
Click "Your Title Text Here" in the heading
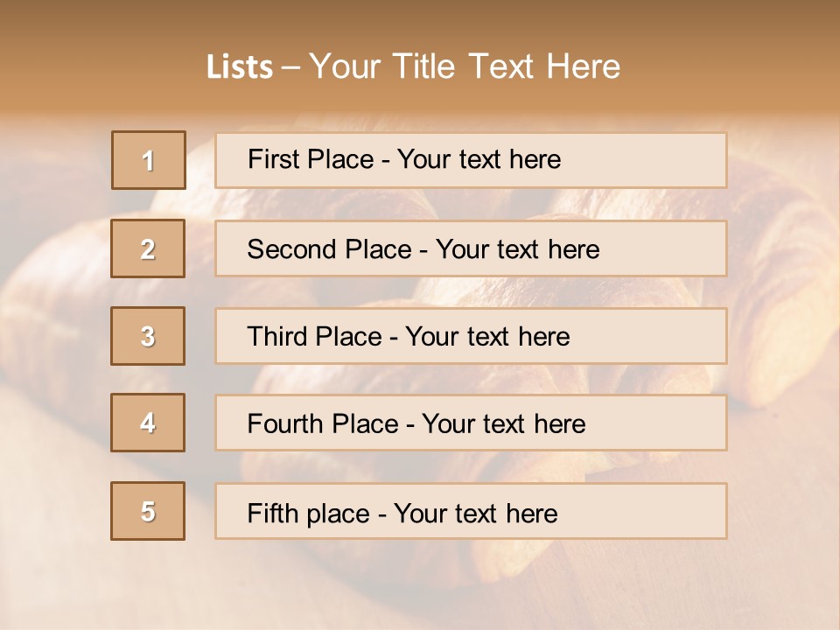(x=465, y=66)
